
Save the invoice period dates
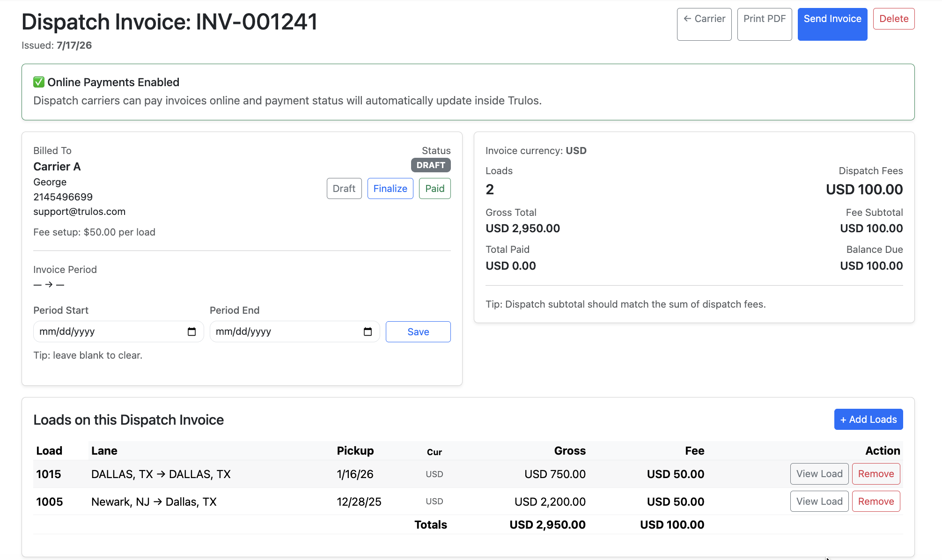[418, 332]
